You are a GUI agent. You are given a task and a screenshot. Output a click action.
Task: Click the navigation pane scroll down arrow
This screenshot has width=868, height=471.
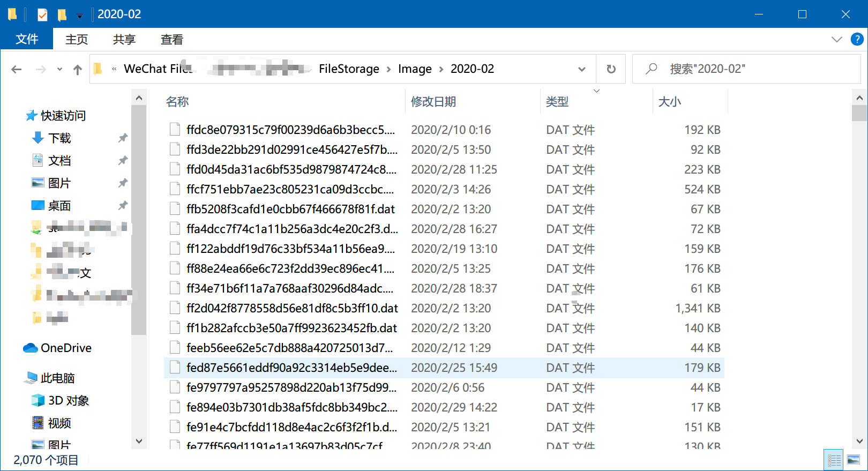coord(139,442)
